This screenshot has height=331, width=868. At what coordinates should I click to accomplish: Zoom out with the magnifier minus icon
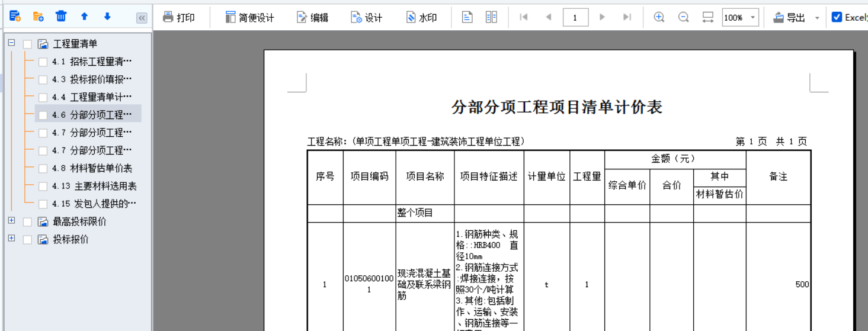683,17
